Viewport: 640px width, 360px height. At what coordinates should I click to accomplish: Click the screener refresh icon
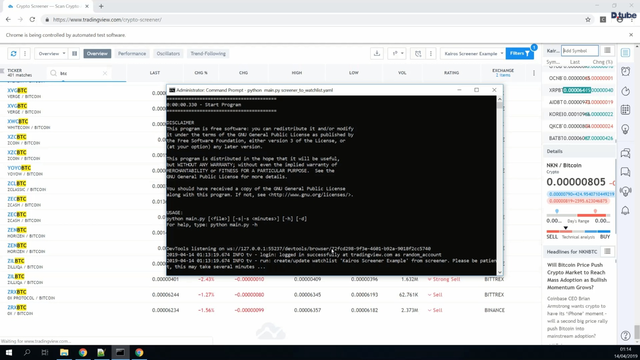coord(13,53)
